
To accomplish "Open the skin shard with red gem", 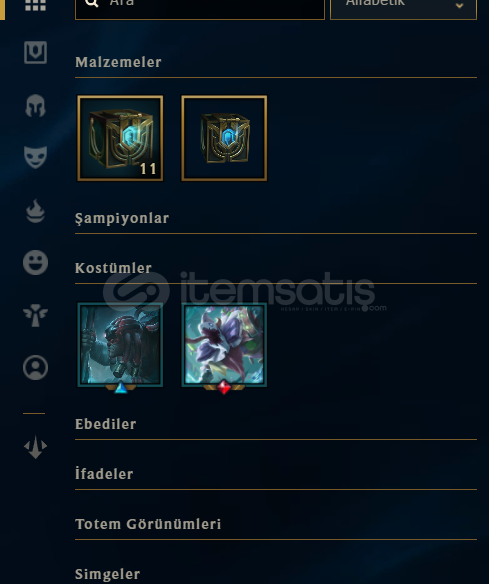I will (224, 345).
